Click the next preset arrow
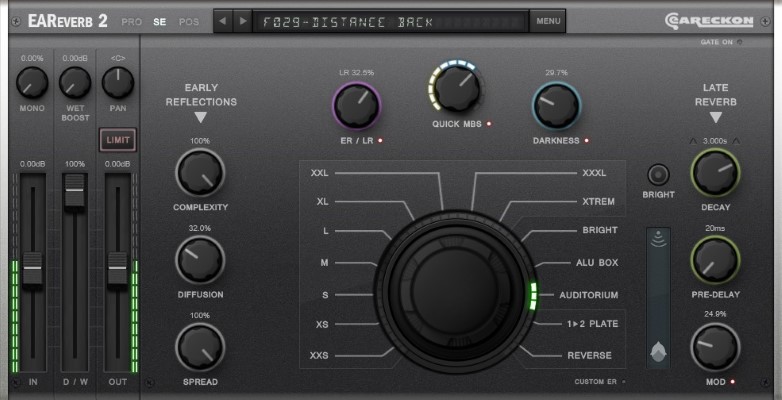The width and height of the screenshot is (782, 400). point(243,21)
